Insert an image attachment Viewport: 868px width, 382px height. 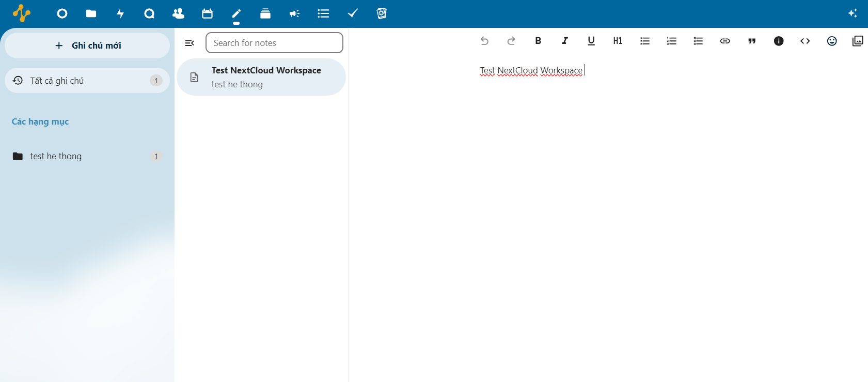(x=858, y=41)
